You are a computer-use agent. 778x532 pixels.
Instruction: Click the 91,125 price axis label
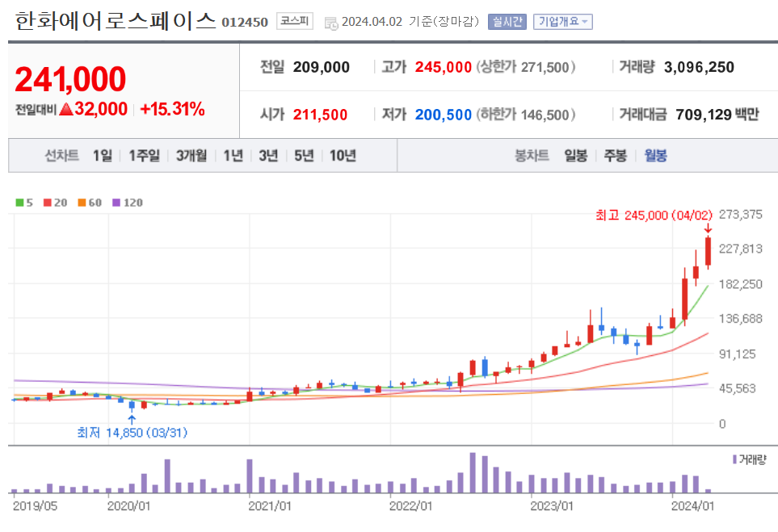pos(738,354)
